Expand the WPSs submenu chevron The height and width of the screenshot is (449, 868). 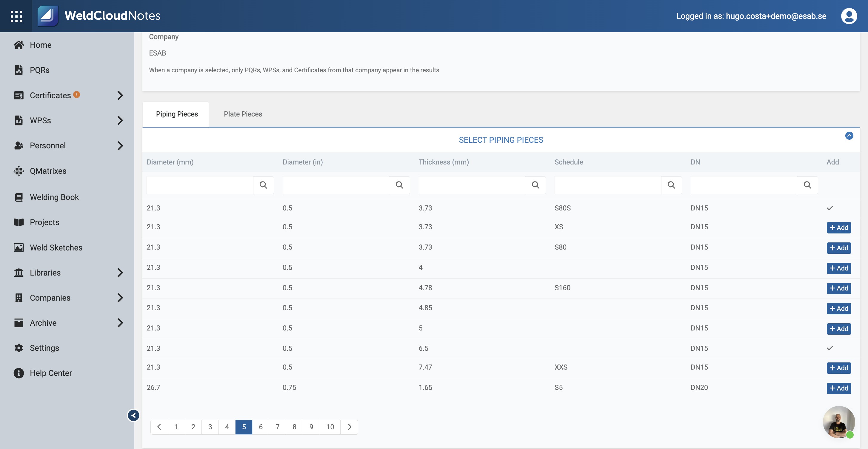pos(120,120)
